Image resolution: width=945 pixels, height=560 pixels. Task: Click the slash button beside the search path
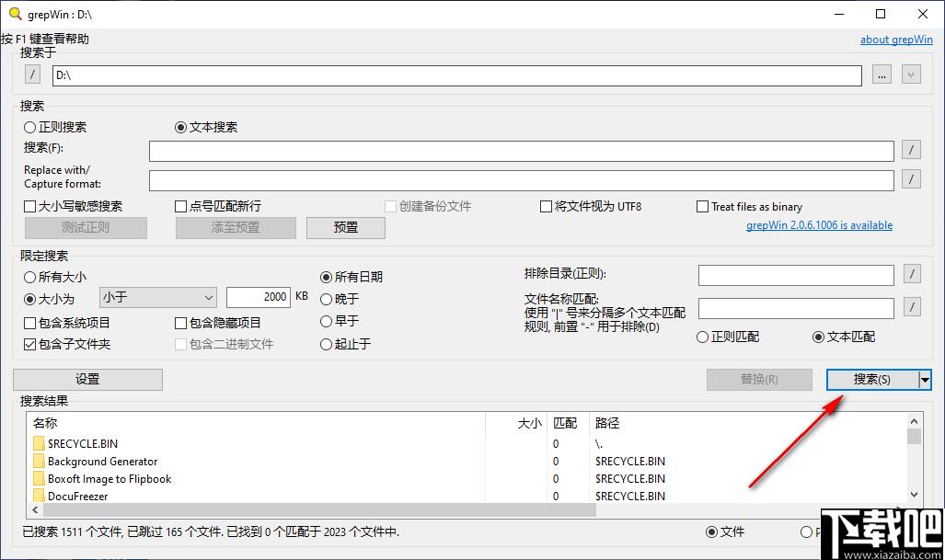32,74
